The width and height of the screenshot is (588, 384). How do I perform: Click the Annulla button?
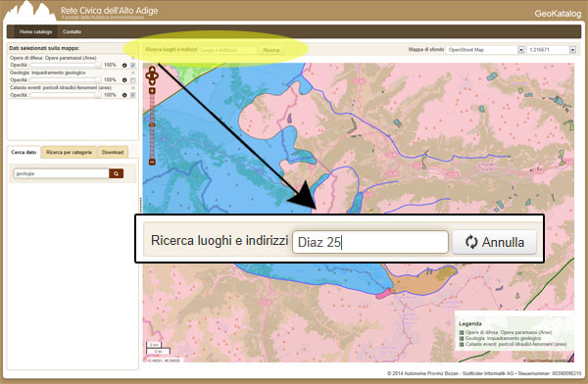pyautogui.click(x=495, y=242)
